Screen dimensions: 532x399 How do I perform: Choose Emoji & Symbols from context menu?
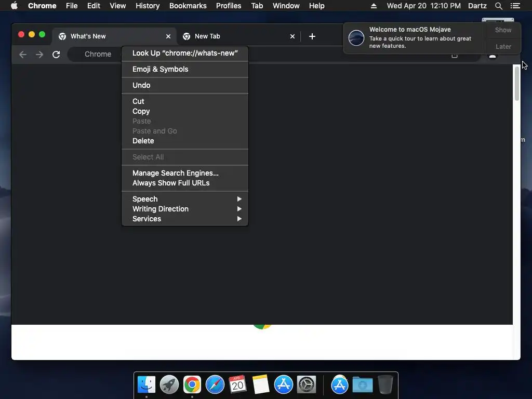185,69
